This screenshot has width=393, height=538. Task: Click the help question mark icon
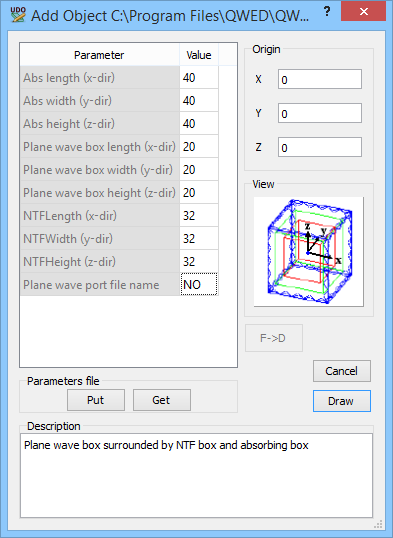pyautogui.click(x=327, y=12)
